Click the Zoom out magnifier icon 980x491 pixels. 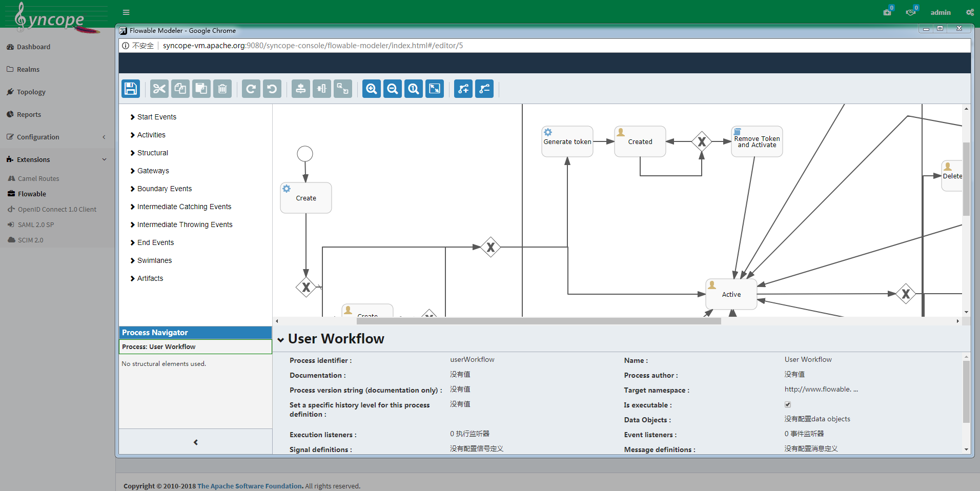pyautogui.click(x=393, y=89)
